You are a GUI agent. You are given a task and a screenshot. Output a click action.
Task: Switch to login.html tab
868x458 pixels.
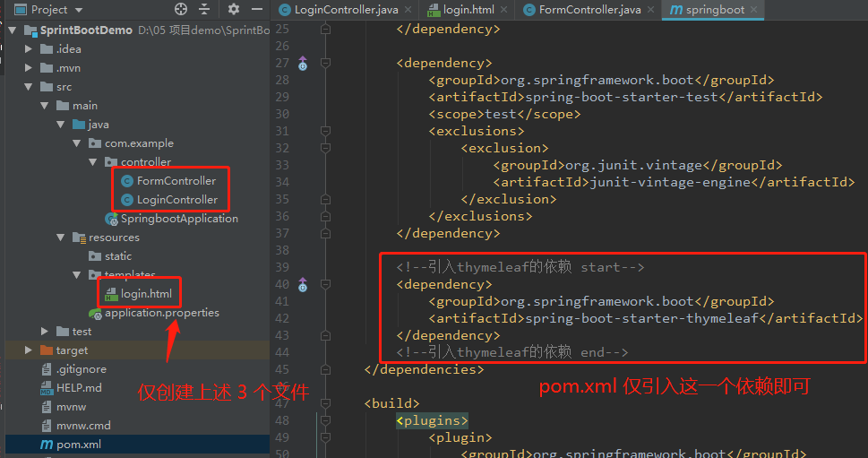tap(468, 10)
